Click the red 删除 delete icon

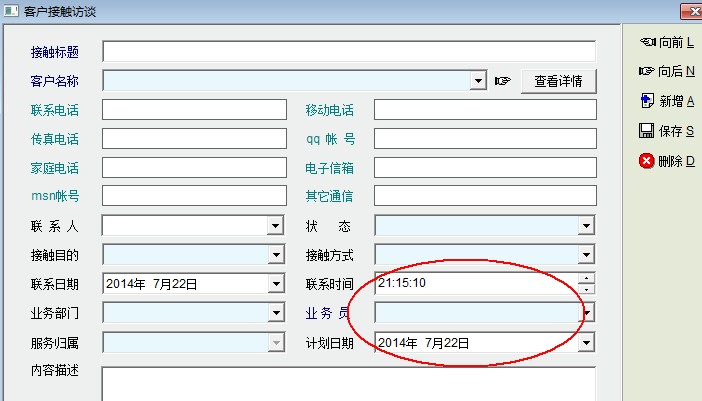(647, 161)
